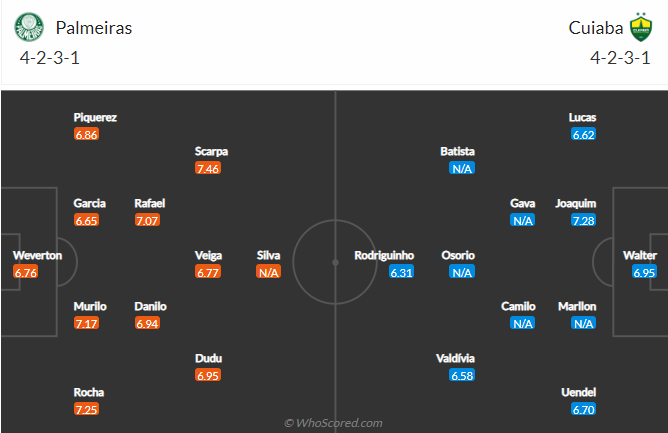Click the WhoScored.com watermark
Viewport: 668px width, 433px height.
point(333,423)
